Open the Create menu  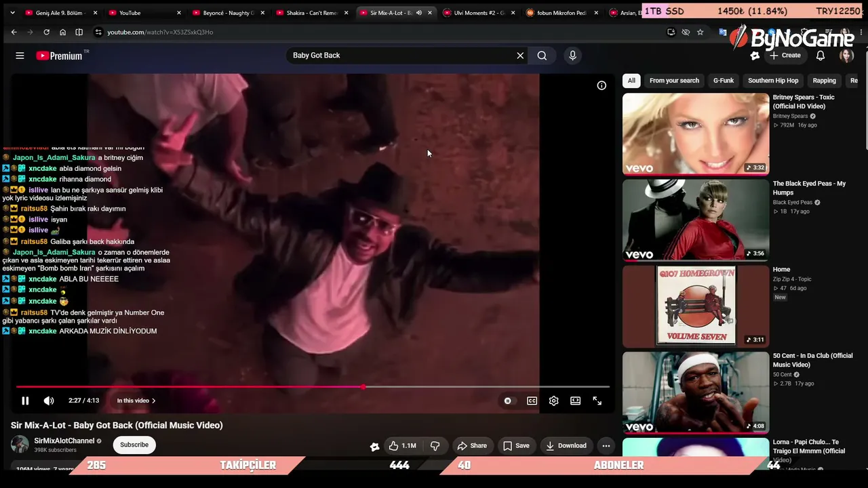point(785,56)
